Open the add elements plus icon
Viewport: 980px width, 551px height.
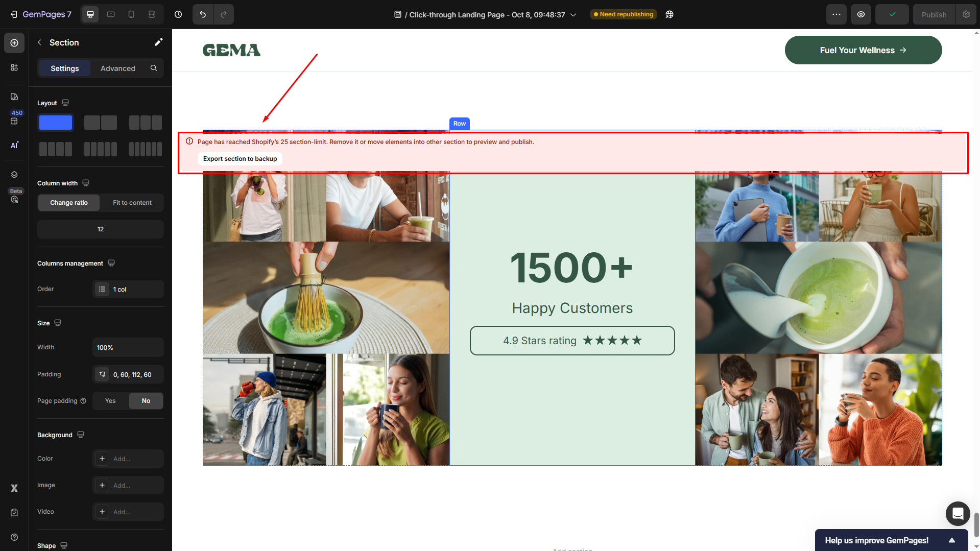tap(14, 43)
